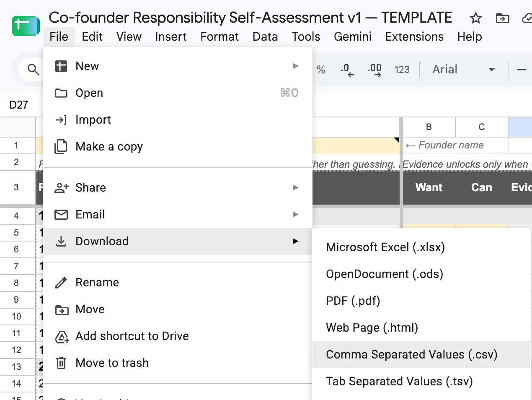Choose Move from the File menu
This screenshot has width=532, height=400.
coord(178,309)
